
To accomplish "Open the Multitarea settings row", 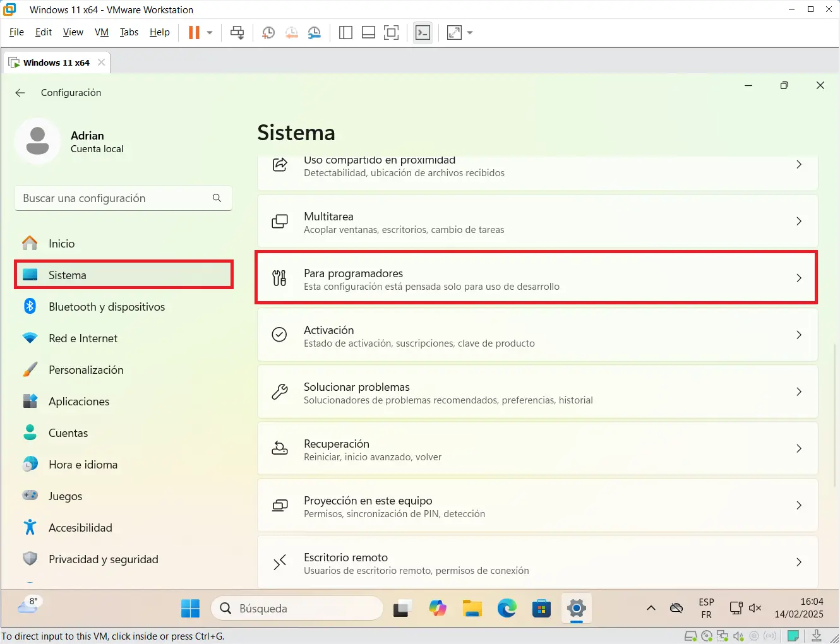I will point(537,222).
